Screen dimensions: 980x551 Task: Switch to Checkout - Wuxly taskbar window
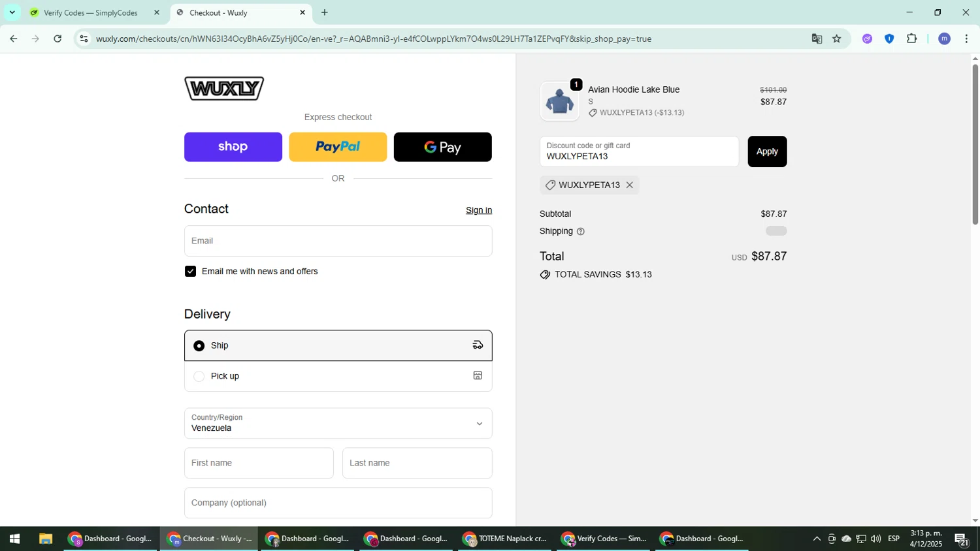(x=209, y=539)
